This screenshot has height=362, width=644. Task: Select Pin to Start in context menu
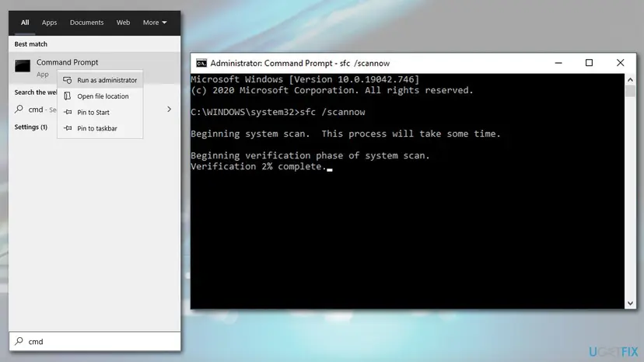click(100, 112)
